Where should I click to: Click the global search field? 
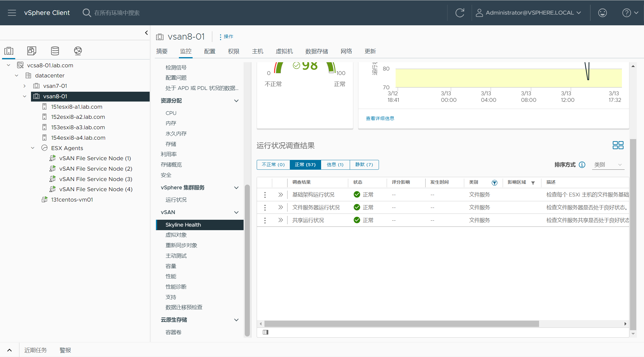tap(117, 13)
